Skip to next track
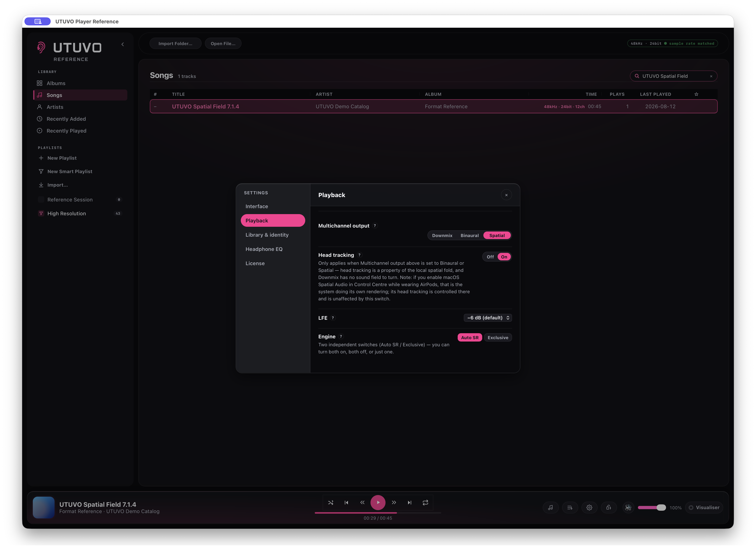The image size is (756, 558). (x=409, y=503)
